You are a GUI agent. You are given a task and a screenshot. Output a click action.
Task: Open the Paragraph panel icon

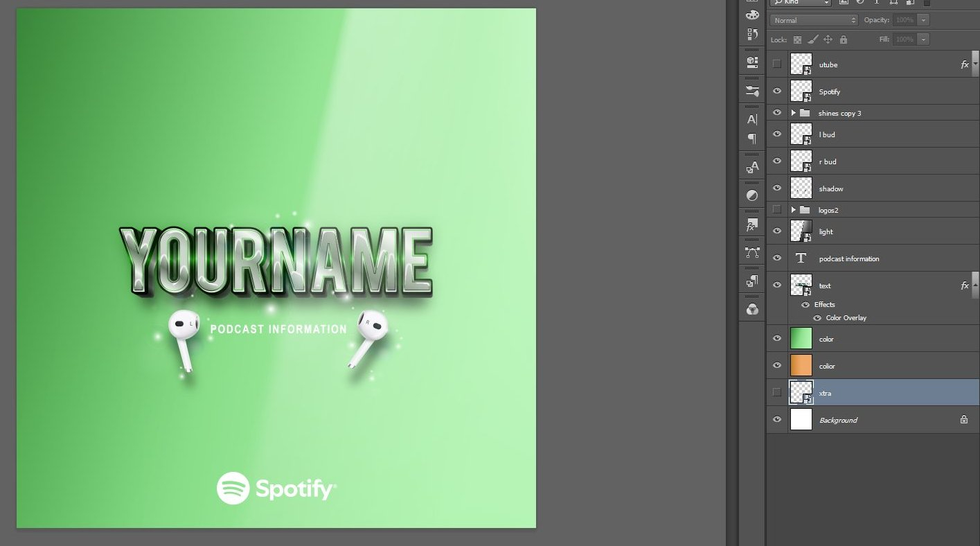click(x=752, y=139)
